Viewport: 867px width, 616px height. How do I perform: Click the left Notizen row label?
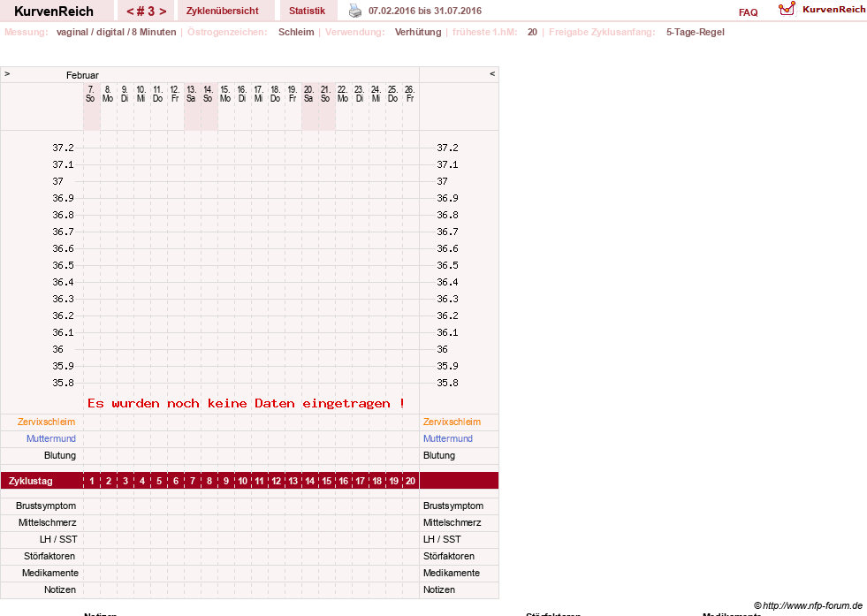click(60, 590)
